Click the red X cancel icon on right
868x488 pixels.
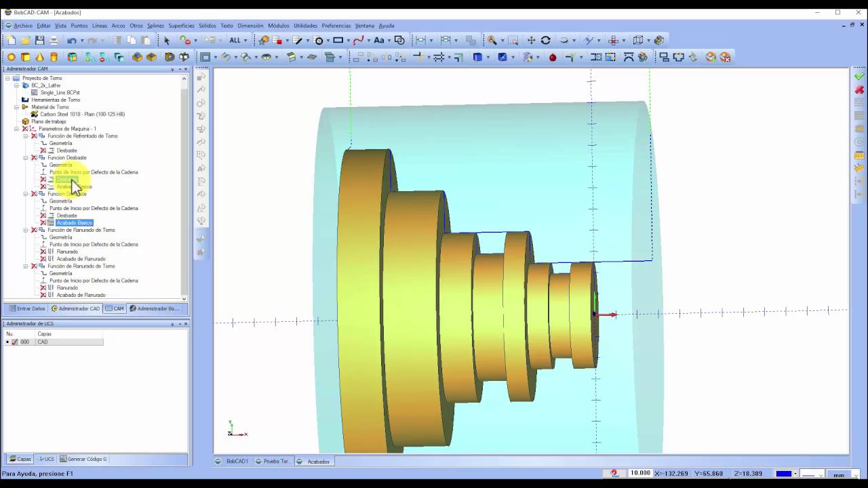click(x=859, y=89)
